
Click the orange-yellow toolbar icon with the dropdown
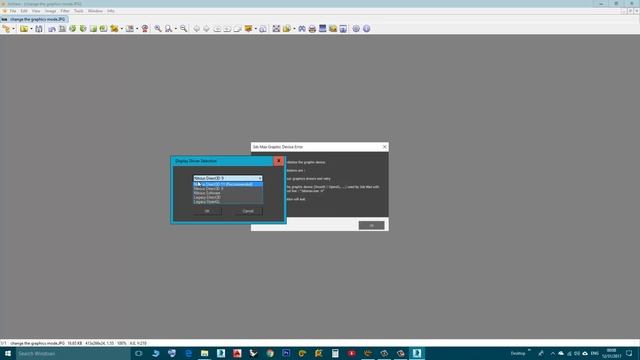248,29
